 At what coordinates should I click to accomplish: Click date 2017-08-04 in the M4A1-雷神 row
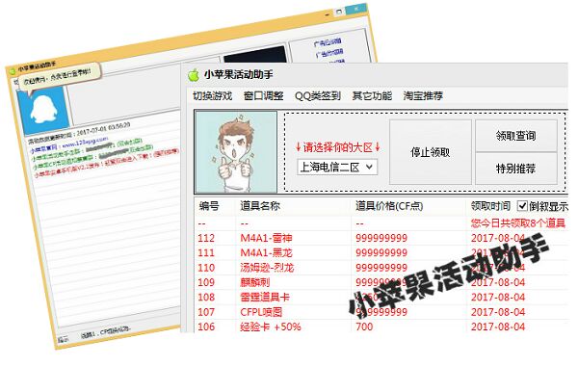coord(498,238)
